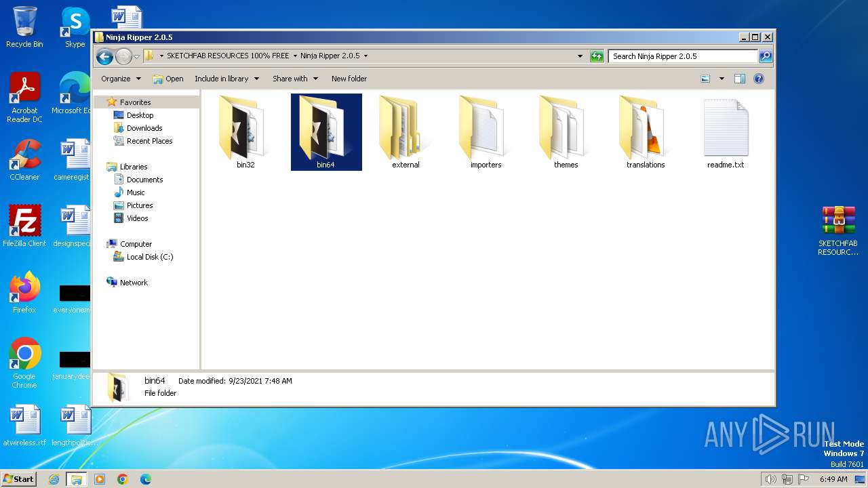Open the Pictures library
Viewport: 868px width, 488px height.
pos(140,205)
